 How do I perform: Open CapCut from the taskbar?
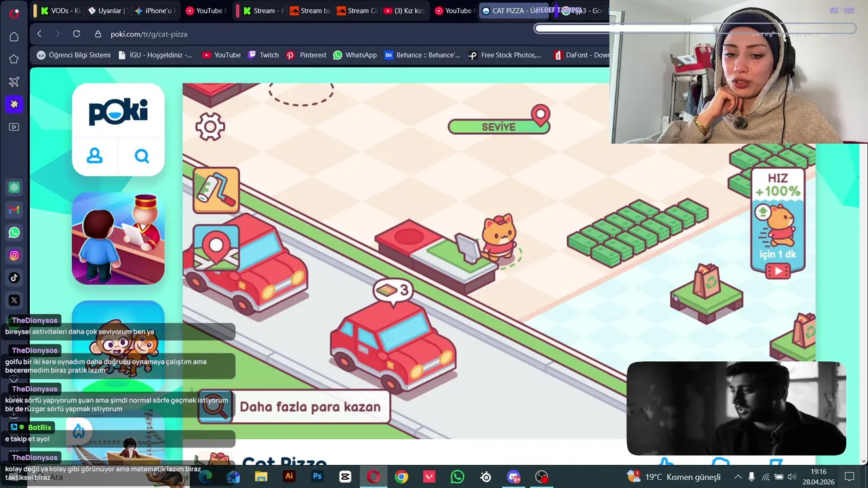pyautogui.click(x=345, y=476)
